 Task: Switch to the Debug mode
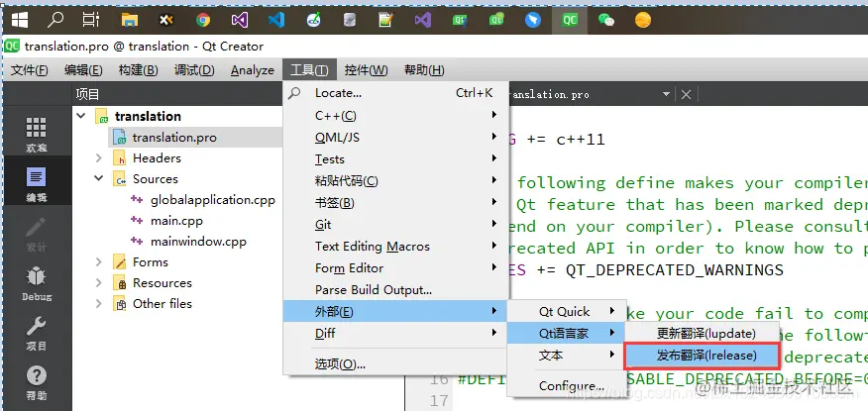pos(36,284)
